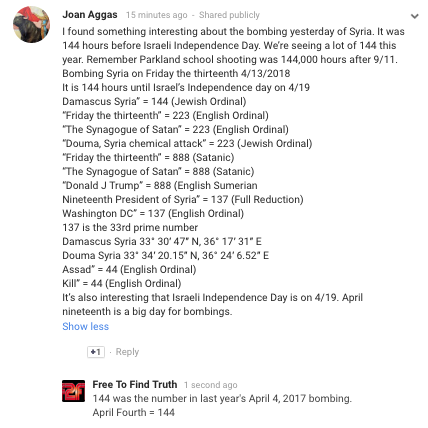Image resolution: width=428 pixels, height=428 pixels.
Task: Click the Free To Find Truth avatar icon
Action: pyautogui.click(x=73, y=391)
